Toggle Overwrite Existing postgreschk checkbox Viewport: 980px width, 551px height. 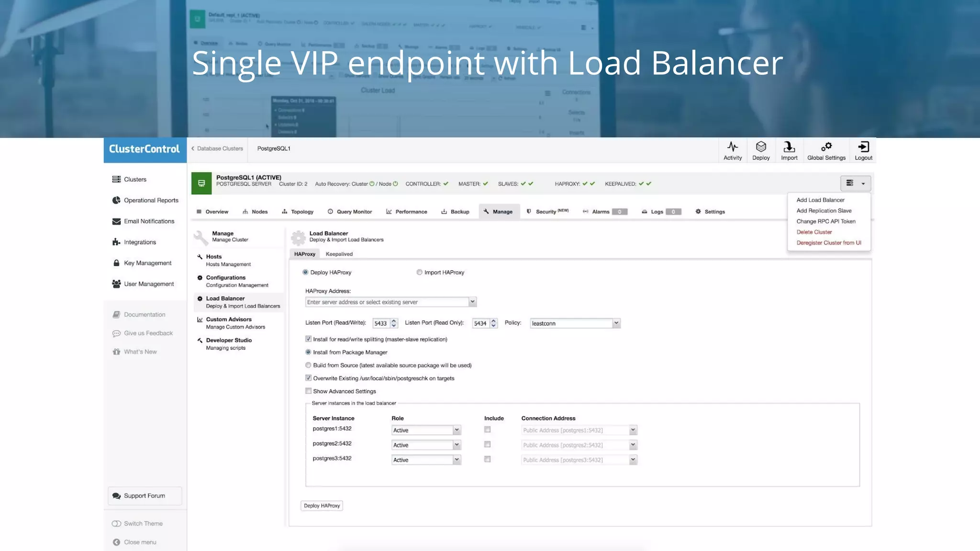coord(308,378)
